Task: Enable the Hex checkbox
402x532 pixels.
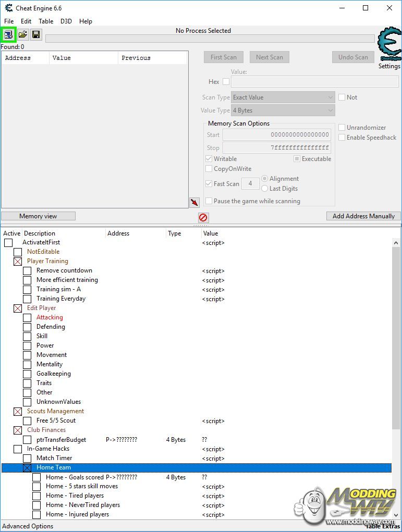Action: [x=226, y=82]
